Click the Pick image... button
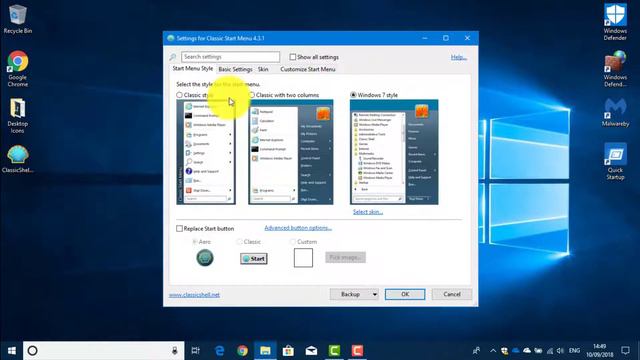The height and width of the screenshot is (360, 640). [345, 258]
